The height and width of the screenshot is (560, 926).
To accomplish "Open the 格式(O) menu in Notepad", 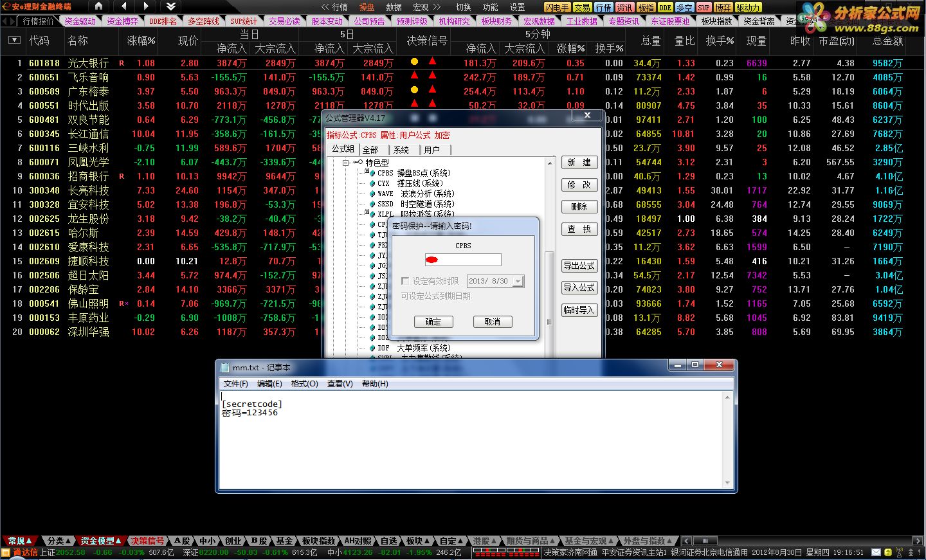I will point(304,384).
